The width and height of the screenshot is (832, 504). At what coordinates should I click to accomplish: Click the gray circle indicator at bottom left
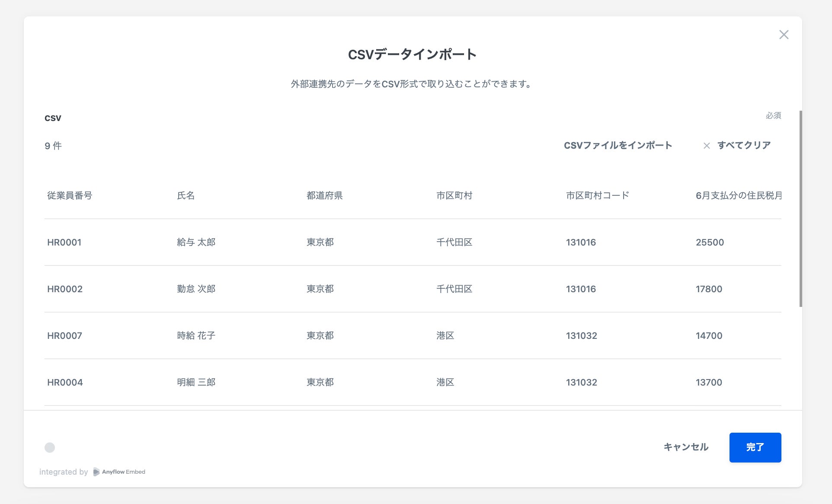click(x=50, y=447)
